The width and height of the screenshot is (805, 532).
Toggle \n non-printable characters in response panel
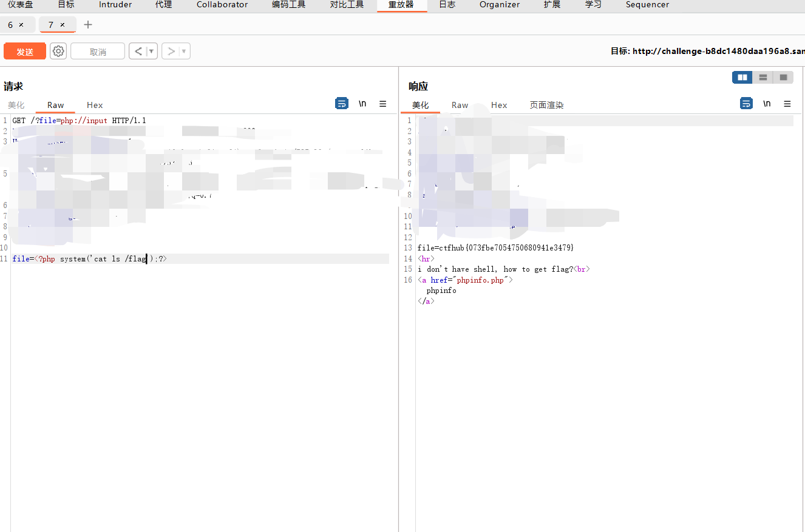point(767,104)
